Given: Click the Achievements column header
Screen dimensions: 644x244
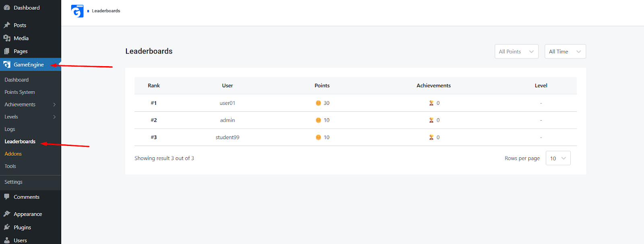Looking at the screenshot, I should tap(433, 86).
